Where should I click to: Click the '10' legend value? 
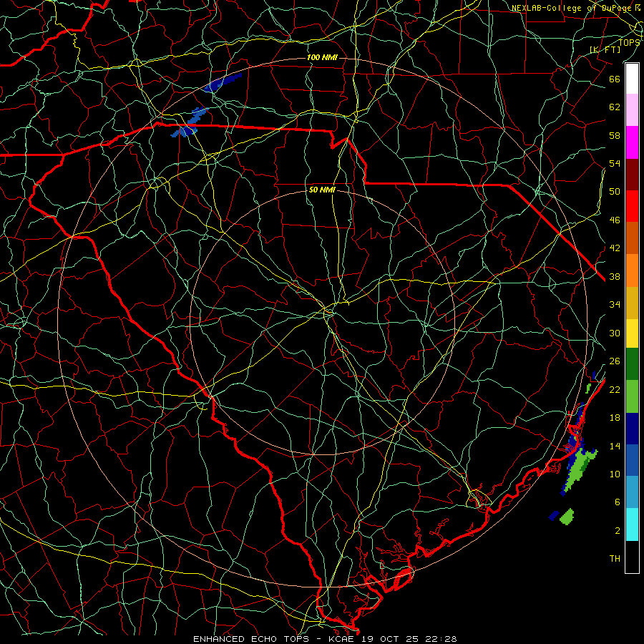point(615,474)
